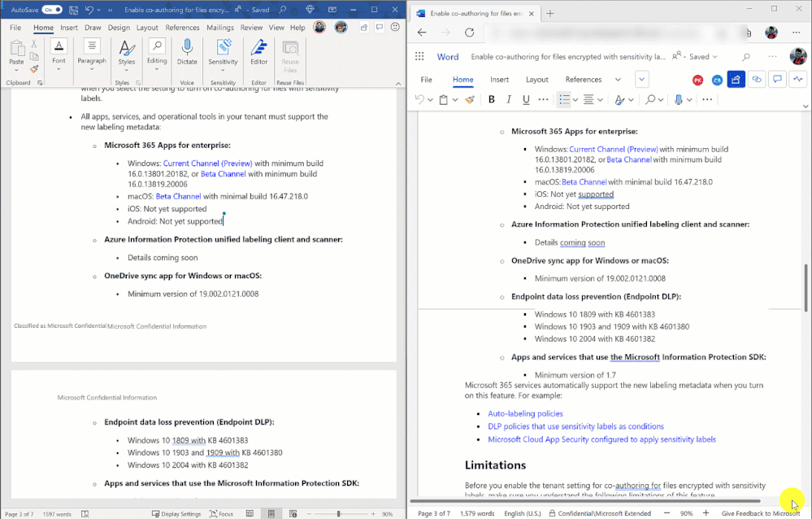Viewport: 812px width, 519px height.
Task: Click the catch up activity icon in Word web
Action: pos(798,80)
